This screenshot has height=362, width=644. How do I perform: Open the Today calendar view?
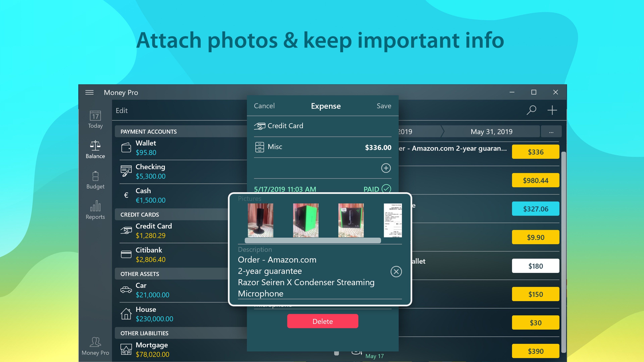coord(95,119)
